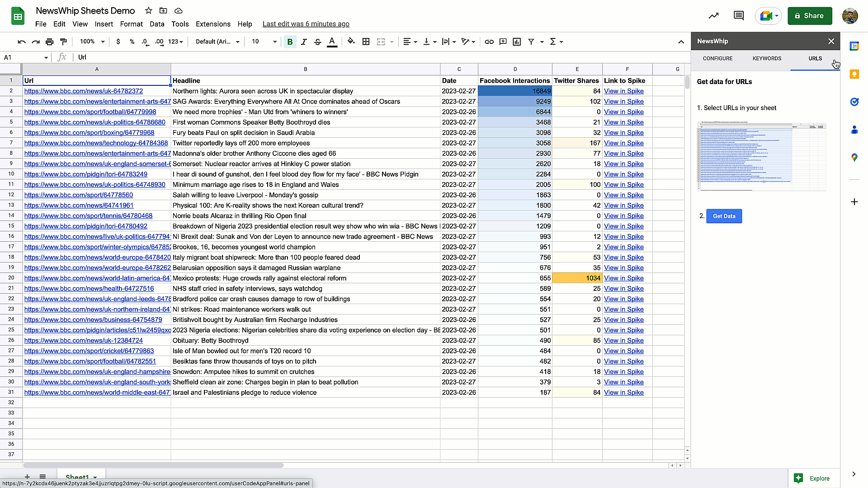Open more number formats 123 menu
Viewport: 868px width, 488px height.
click(x=175, y=42)
